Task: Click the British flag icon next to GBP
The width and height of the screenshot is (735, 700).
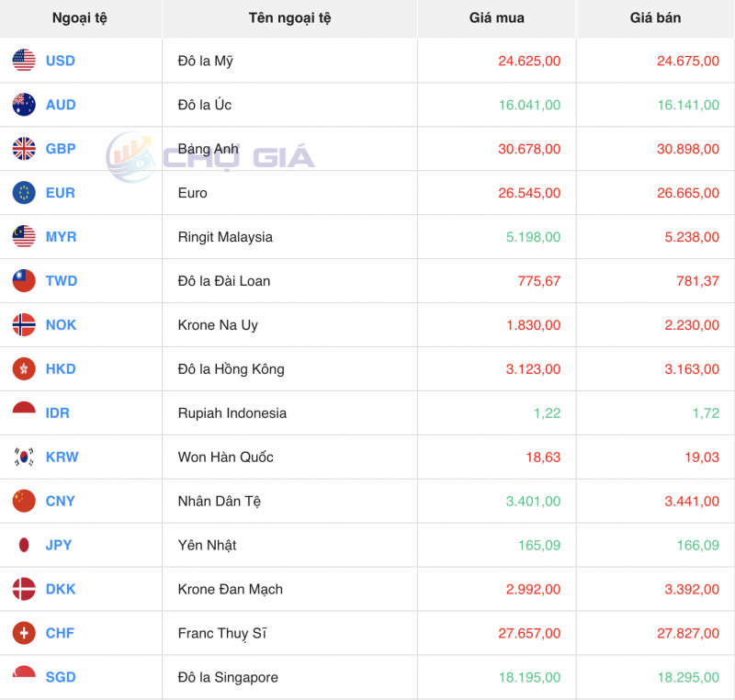Action: 24,149
